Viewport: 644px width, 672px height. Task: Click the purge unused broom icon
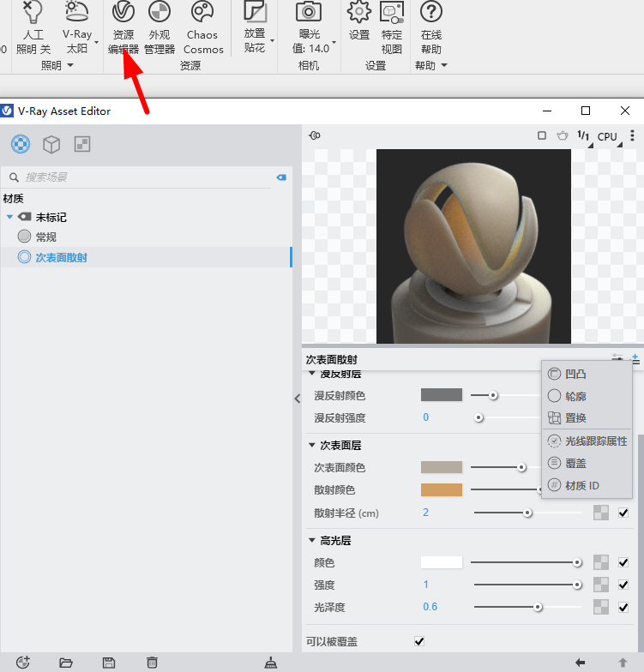[x=271, y=663]
